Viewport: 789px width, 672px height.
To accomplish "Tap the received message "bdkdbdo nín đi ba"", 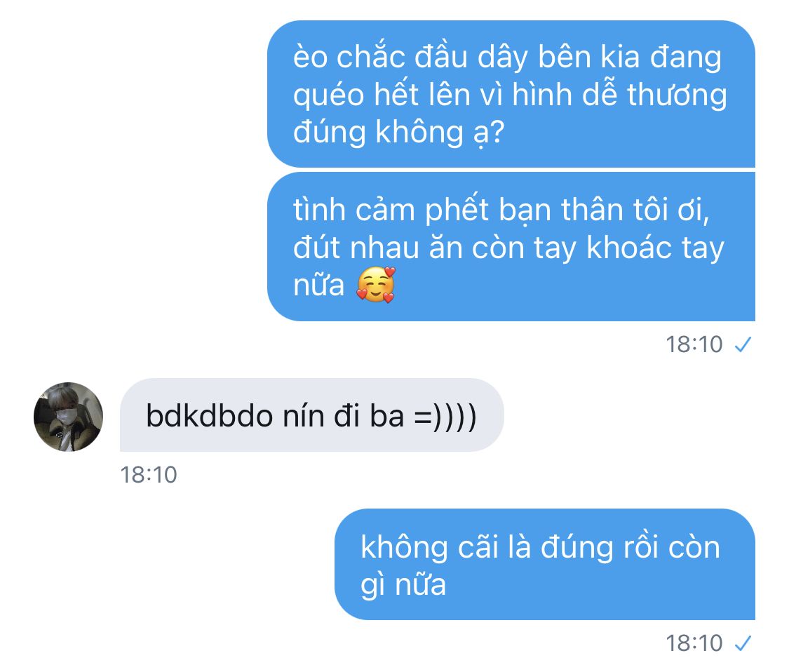I will pyautogui.click(x=312, y=415).
